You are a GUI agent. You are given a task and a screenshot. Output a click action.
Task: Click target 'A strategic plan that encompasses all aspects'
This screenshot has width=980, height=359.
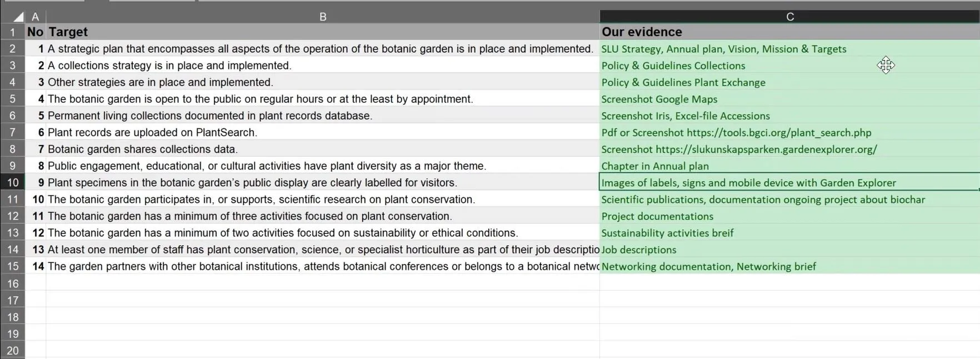click(323, 49)
